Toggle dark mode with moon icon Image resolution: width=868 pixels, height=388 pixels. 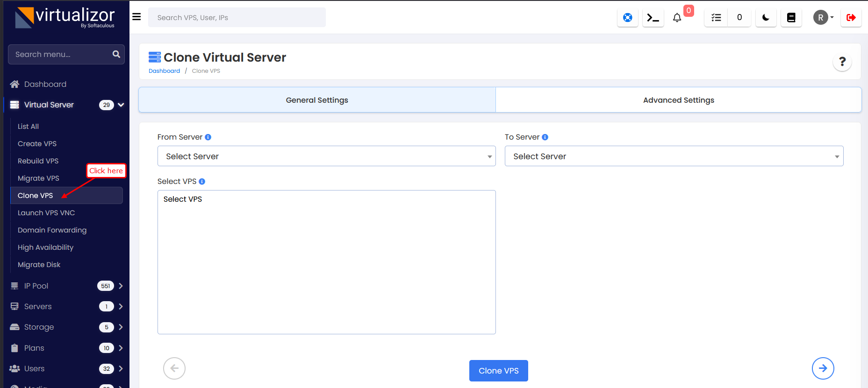766,18
